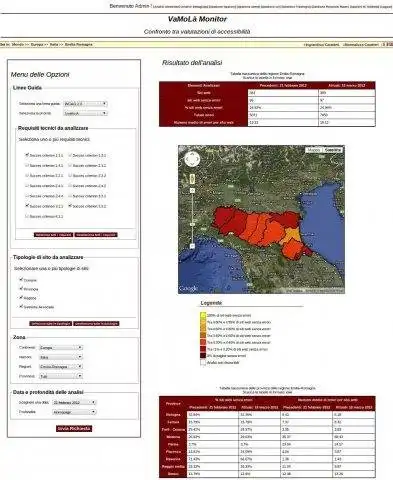Click the map zoom-out minus button
This screenshot has width=393, height=480.
[x=192, y=246]
